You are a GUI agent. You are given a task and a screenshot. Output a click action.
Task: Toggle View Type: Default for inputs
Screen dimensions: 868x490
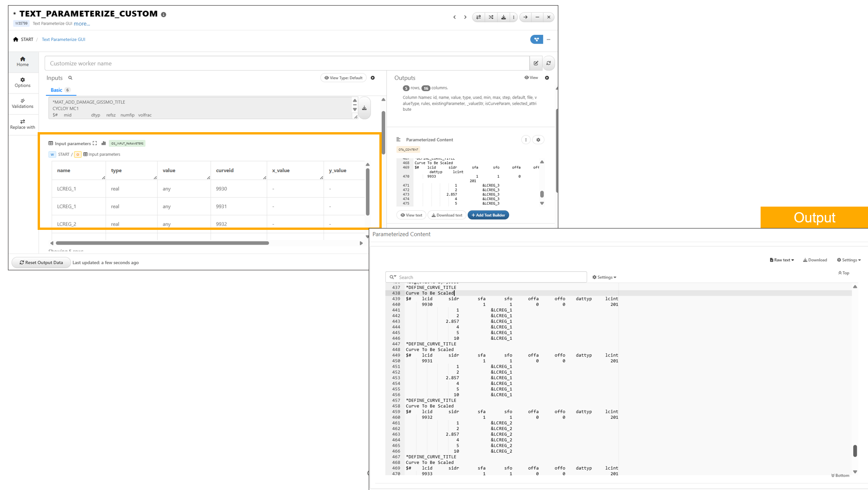coord(344,78)
